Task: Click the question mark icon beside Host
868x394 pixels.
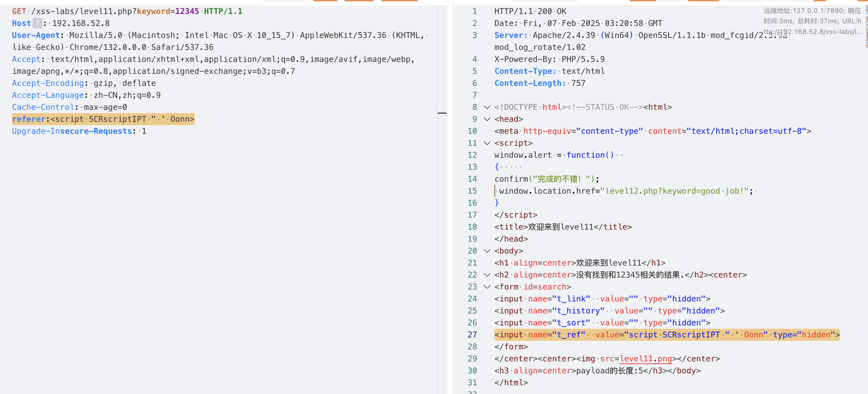Action: 38,23
